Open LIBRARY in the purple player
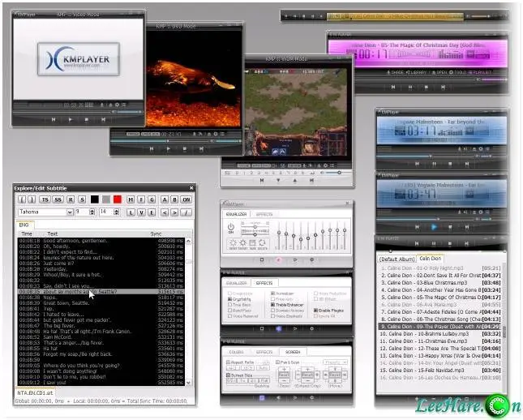This screenshot has height=420, width=523. (x=417, y=72)
